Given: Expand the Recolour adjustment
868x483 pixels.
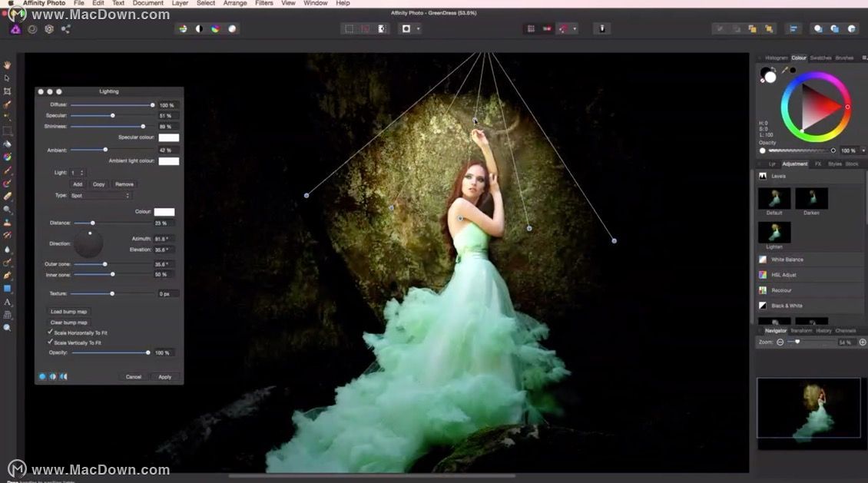Looking at the screenshot, I should pos(810,290).
